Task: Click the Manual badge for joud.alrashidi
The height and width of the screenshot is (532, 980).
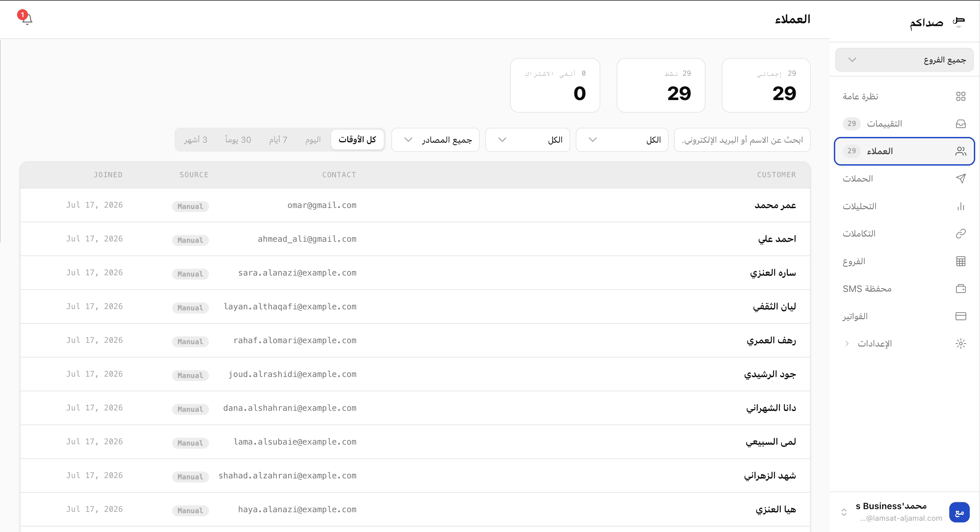Action: tap(190, 376)
